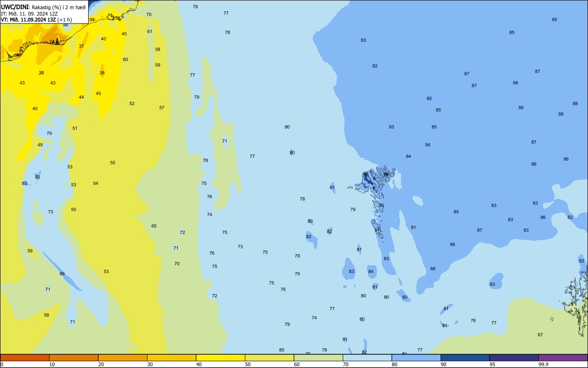The width and height of the screenshot is (588, 368).
Task: Click the map humidity value '49'
Action: [x=40, y=145]
